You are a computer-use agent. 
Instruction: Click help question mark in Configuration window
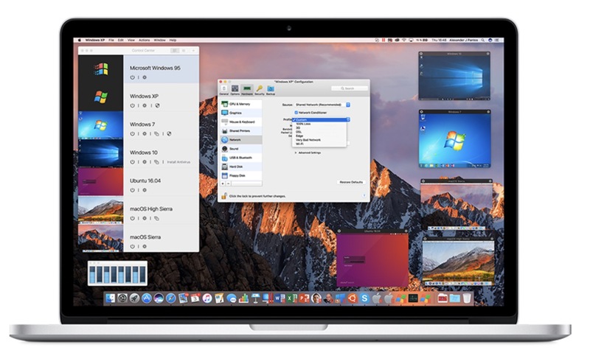[x=364, y=195]
